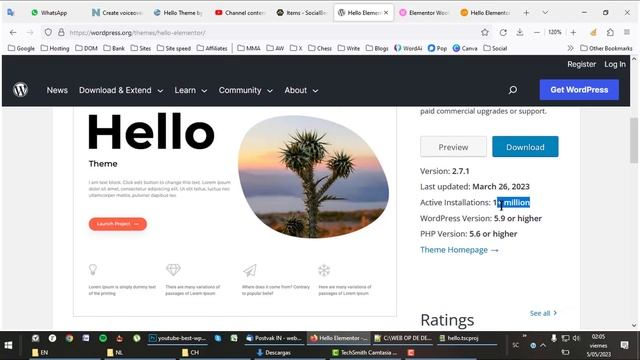Open the Other Bookmarks folder
Viewport: 640px width, 360px height.
pos(606,48)
